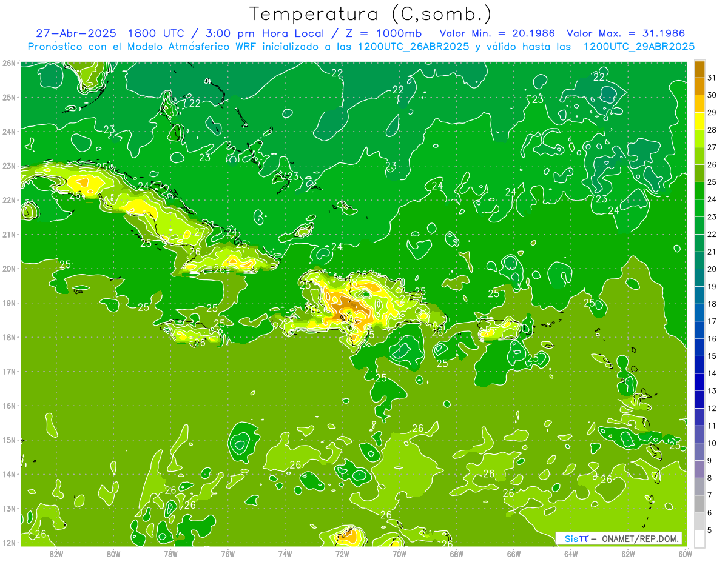
Task: Click the "76W" longitude axis label
Action: pyautogui.click(x=227, y=554)
